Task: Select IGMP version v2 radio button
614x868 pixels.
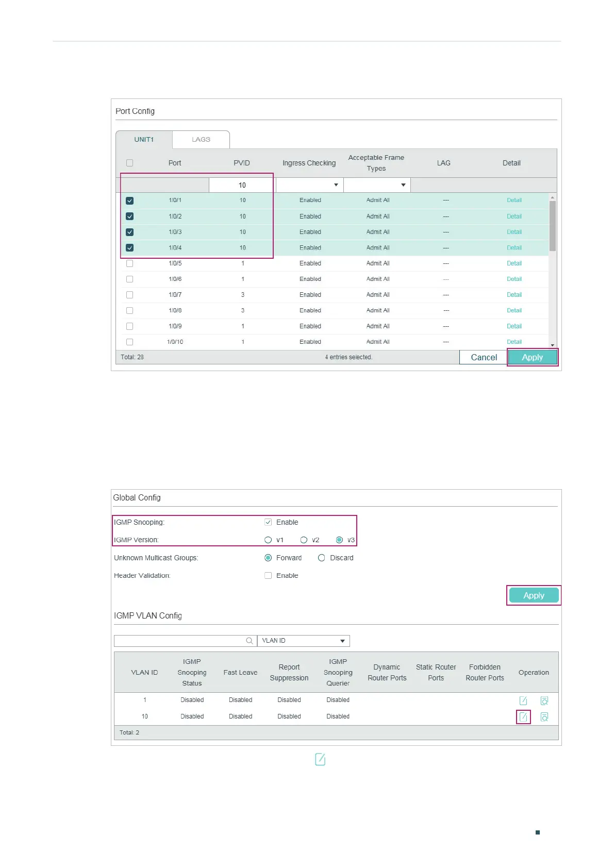Action: click(304, 540)
